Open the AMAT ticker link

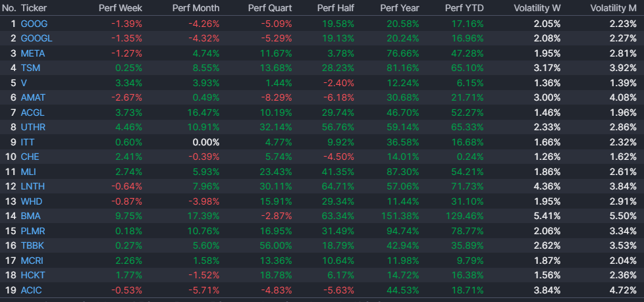point(33,97)
